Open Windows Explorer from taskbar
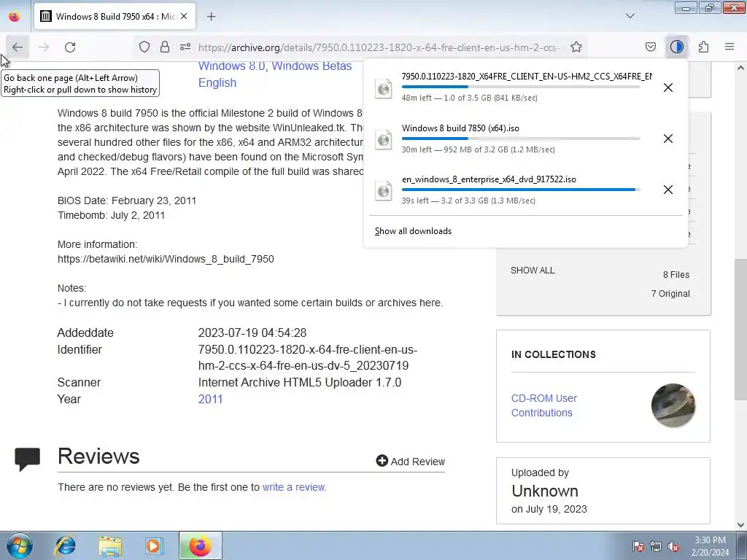The height and width of the screenshot is (560, 747). click(x=110, y=545)
